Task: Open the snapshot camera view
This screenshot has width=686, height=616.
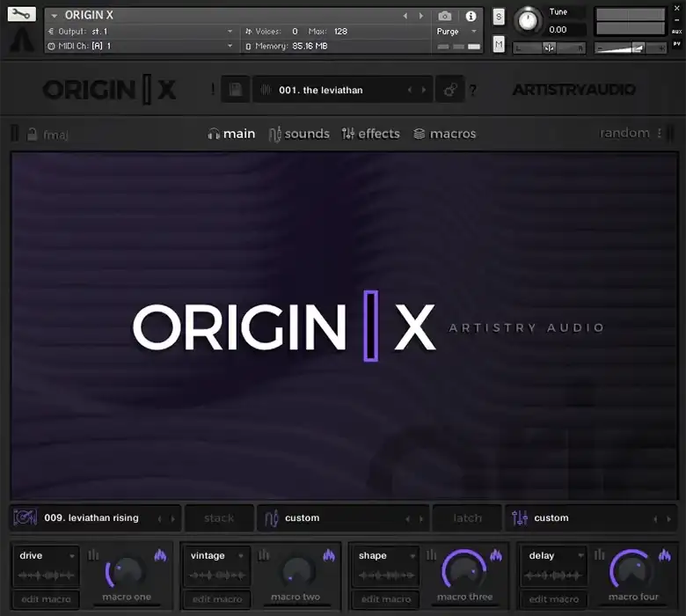Action: coord(444,16)
